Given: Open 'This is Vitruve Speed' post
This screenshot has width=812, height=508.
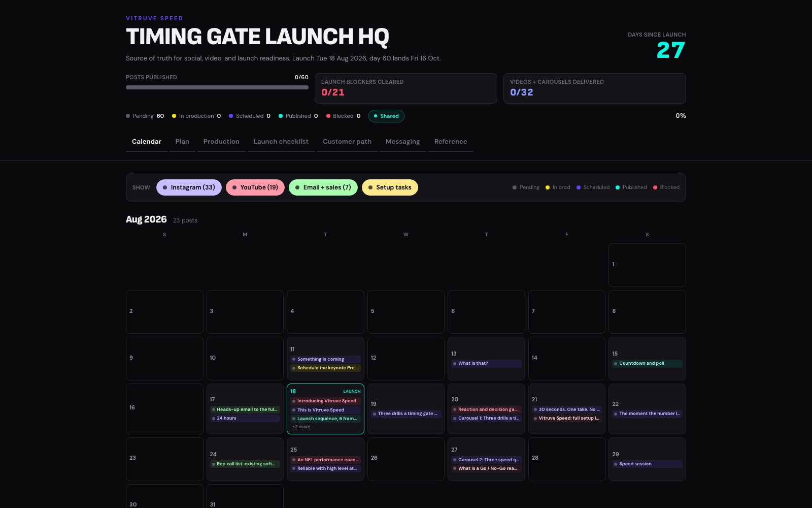Looking at the screenshot, I should coord(325,410).
